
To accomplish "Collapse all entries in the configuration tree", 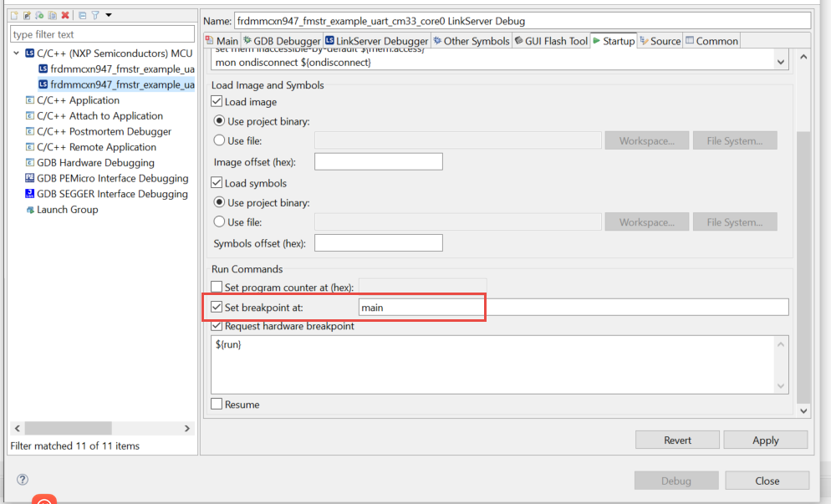I will pos(82,14).
